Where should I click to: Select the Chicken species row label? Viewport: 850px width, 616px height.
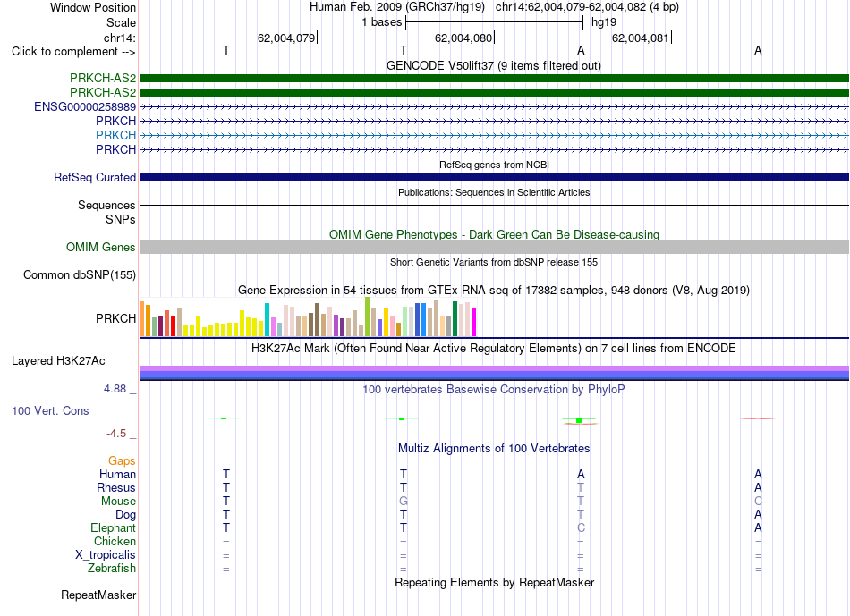click(115, 541)
